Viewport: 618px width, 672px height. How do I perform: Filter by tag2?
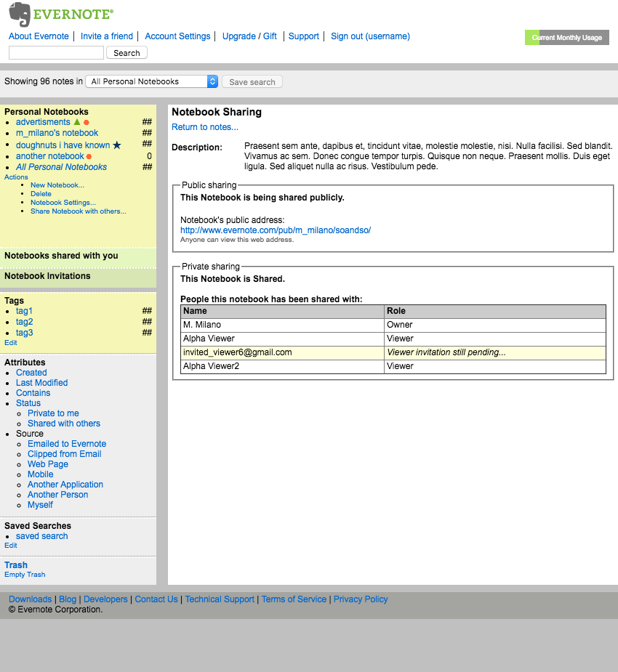pyautogui.click(x=25, y=322)
